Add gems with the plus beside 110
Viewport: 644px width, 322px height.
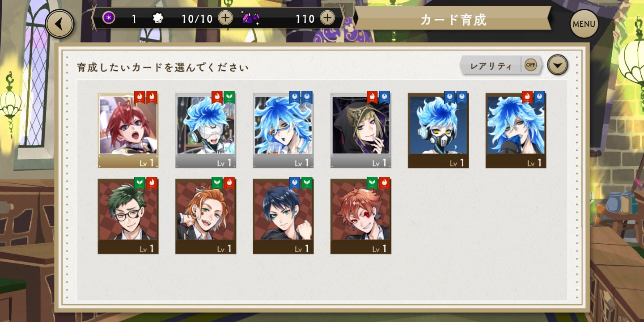[327, 18]
